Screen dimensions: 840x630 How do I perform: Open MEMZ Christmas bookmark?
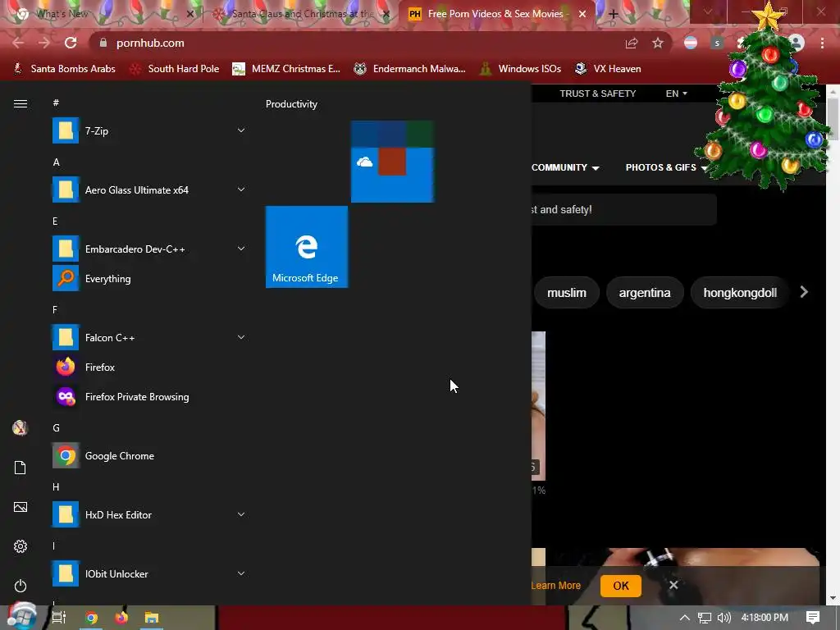[x=286, y=69]
